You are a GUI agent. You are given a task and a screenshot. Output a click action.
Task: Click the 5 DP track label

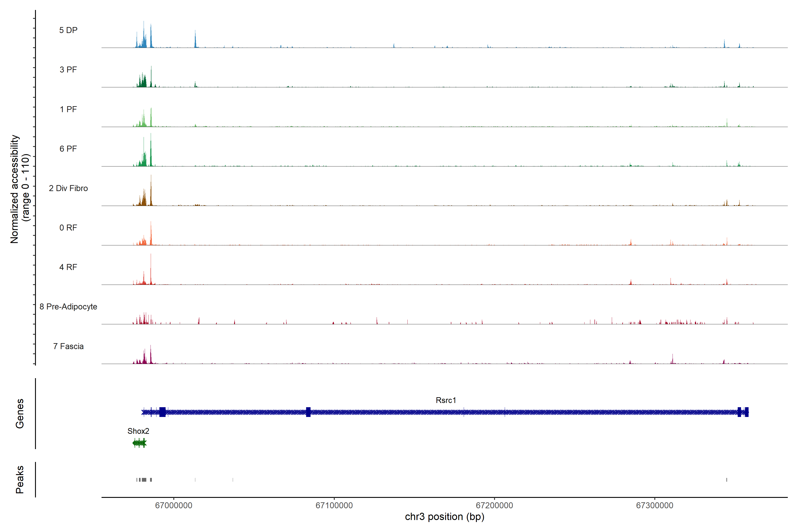(x=68, y=30)
